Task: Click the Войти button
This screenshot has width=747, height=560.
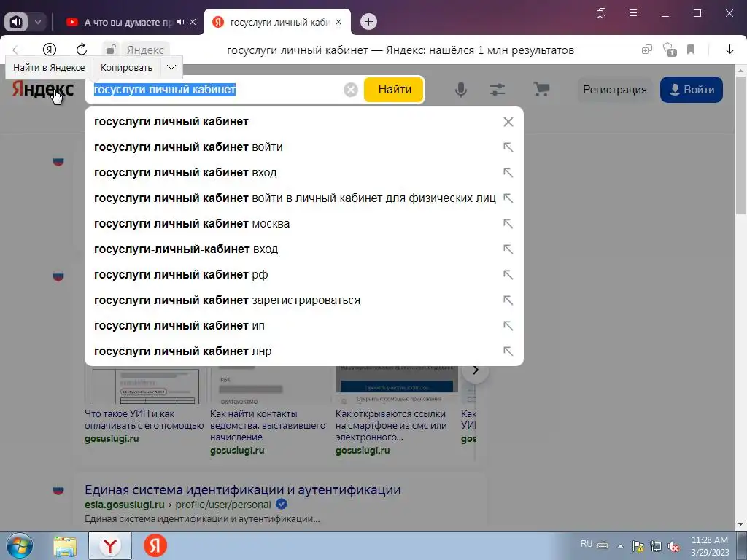Action: (692, 90)
